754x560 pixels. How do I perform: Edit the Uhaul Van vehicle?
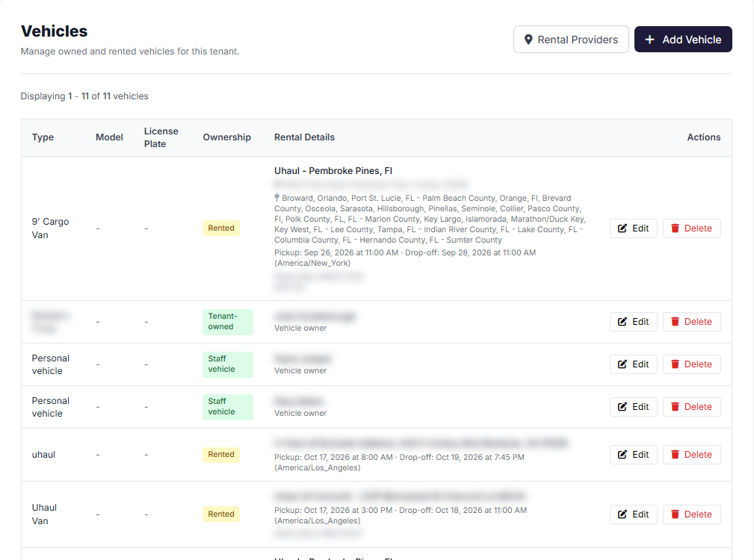633,514
